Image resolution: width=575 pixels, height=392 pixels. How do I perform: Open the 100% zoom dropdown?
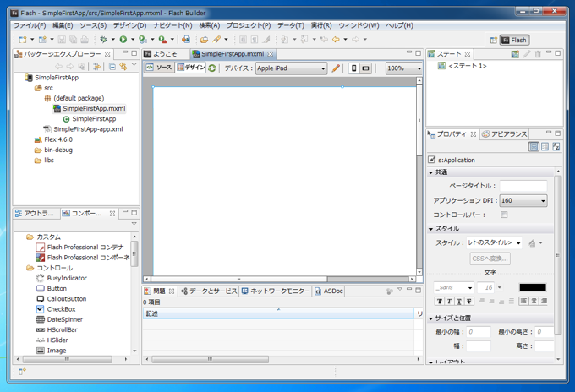404,68
